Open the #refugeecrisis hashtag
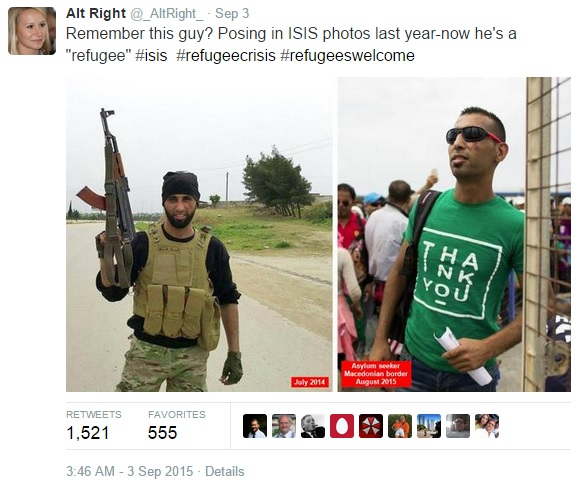 click(x=226, y=56)
